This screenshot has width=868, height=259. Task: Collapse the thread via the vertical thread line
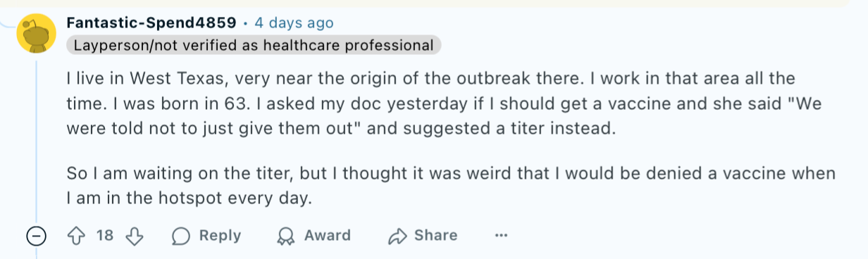tap(36, 141)
